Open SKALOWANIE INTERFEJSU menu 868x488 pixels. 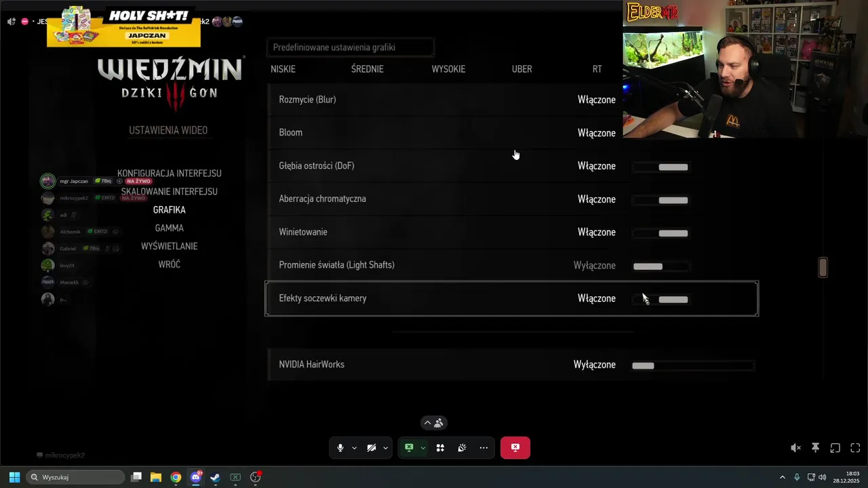pos(170,192)
